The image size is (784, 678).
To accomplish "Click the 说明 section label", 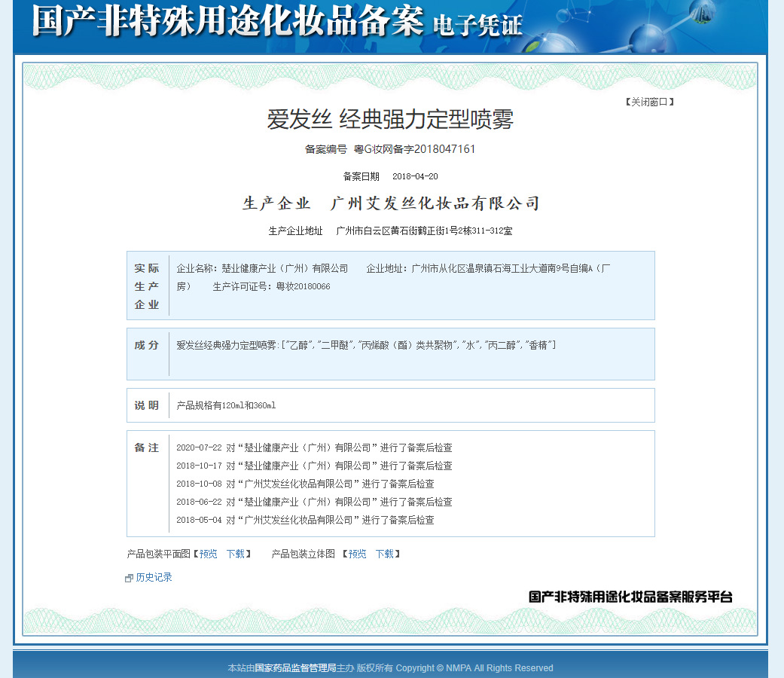I will pos(147,405).
